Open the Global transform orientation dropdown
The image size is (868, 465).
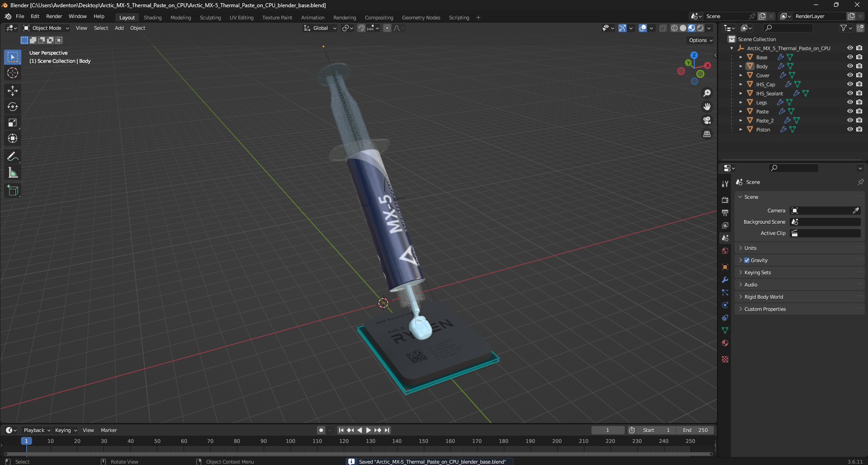[x=320, y=28]
